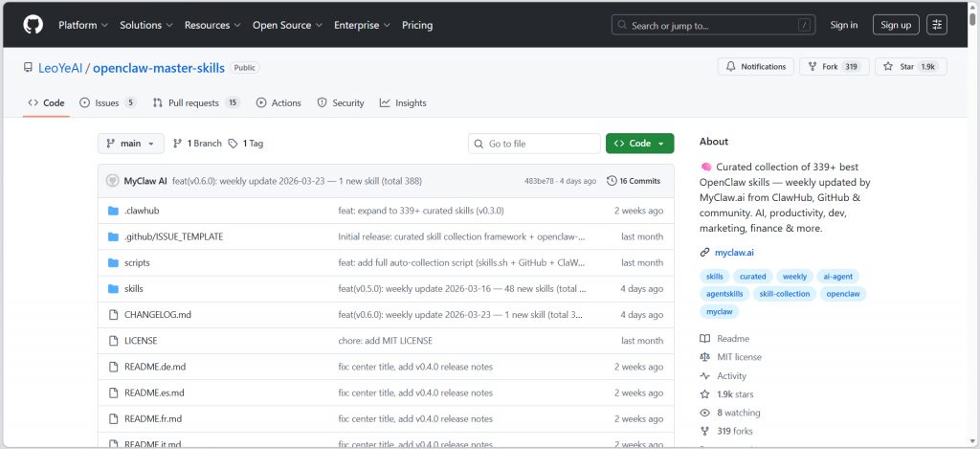Open the MyClaw AI author link
Image resolution: width=980 pixels, height=449 pixels.
coord(145,181)
